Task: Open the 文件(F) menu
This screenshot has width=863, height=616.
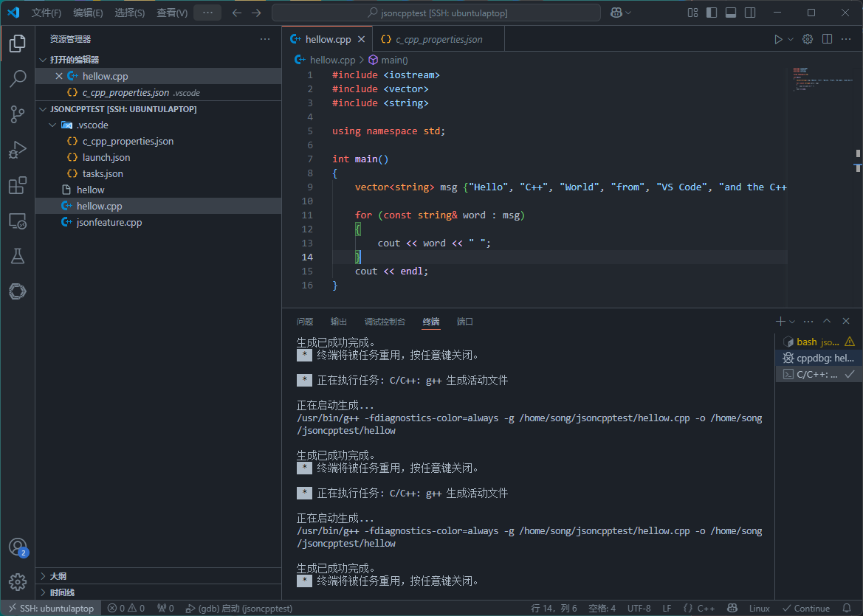Action: (x=46, y=13)
